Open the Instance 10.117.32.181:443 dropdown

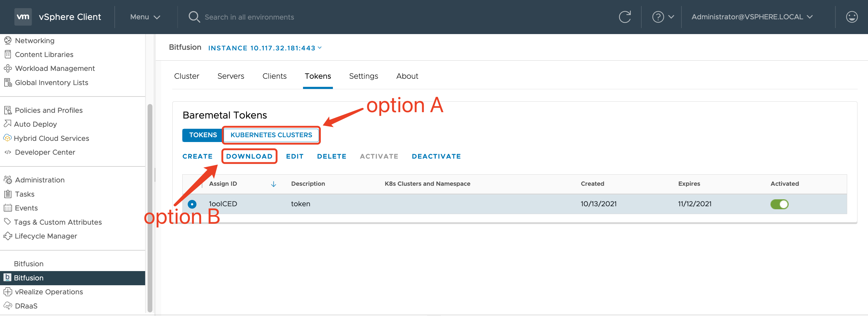(x=265, y=48)
